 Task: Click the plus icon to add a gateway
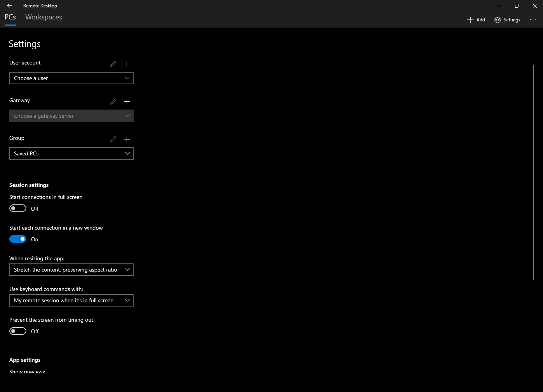pyautogui.click(x=127, y=101)
